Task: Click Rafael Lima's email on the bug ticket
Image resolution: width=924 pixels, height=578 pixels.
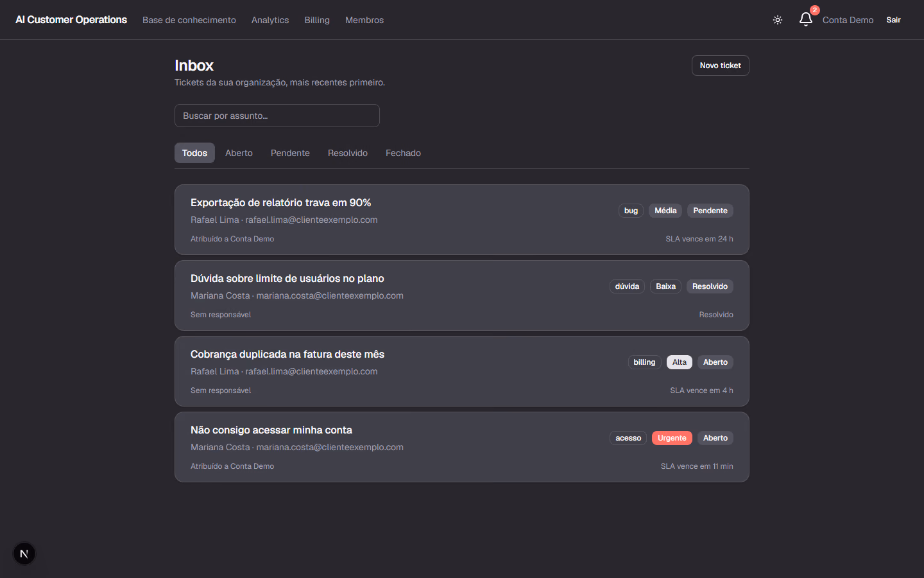Action: [x=311, y=220]
